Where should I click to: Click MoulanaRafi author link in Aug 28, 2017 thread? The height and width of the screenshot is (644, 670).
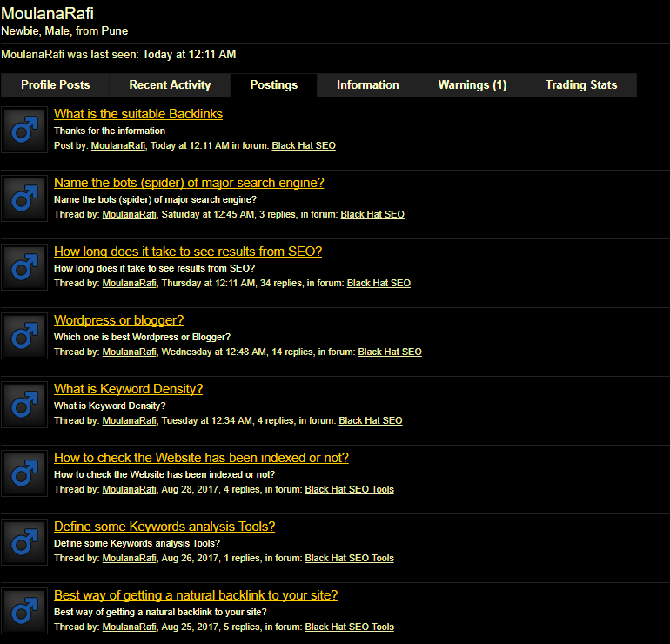129,490
